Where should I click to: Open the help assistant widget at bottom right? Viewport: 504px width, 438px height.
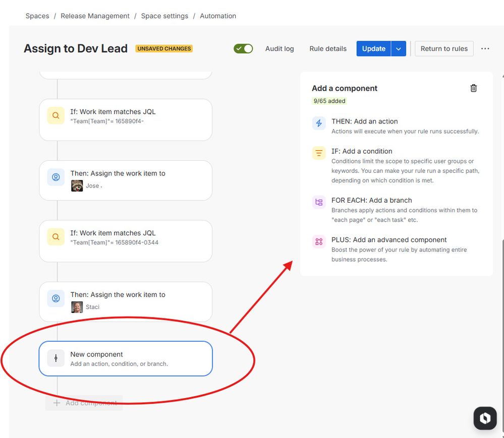484,418
